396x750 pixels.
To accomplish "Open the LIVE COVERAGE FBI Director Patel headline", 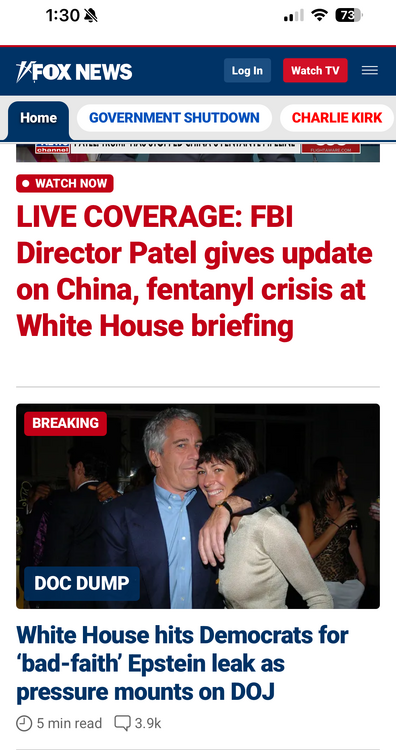I will tap(194, 271).
